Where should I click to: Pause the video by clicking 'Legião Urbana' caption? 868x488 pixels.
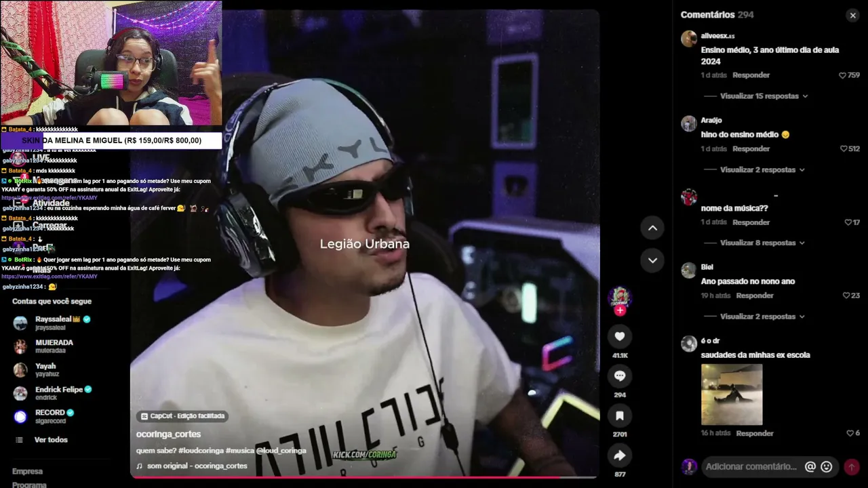tap(365, 244)
